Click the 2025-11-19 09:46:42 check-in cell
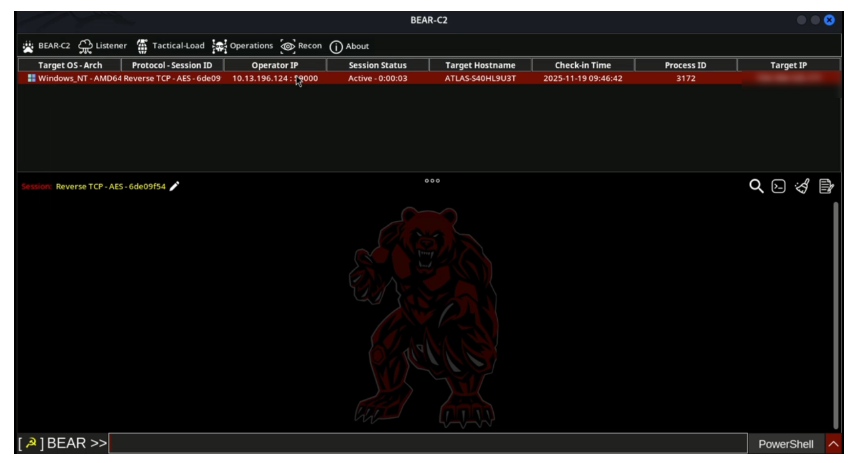860x463 pixels. [583, 78]
